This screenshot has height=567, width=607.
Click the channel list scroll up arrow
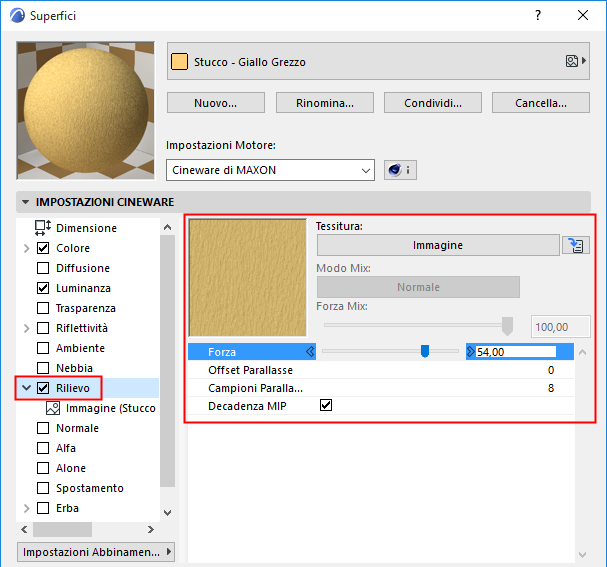pos(167,227)
